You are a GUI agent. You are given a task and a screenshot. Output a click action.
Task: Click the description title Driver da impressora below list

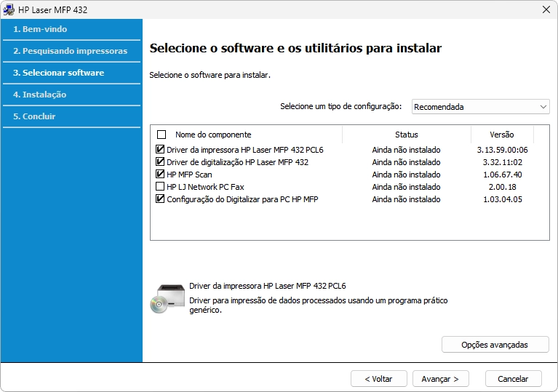tap(267, 286)
